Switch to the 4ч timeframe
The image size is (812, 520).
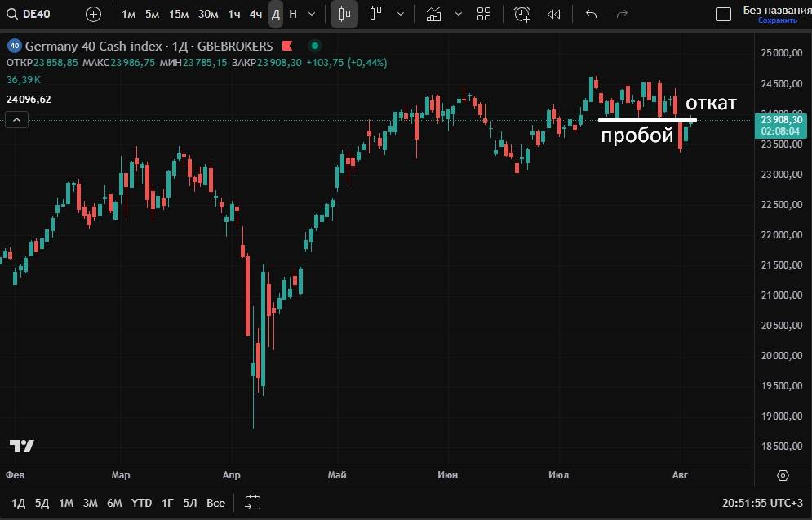click(x=256, y=14)
